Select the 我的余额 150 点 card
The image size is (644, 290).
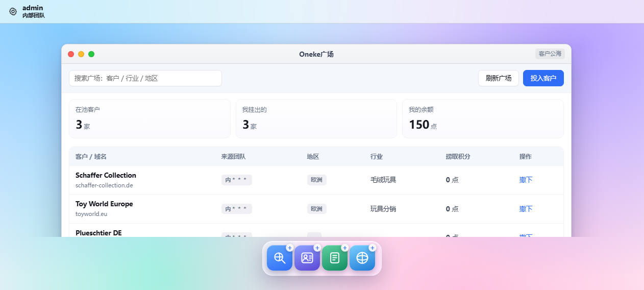tap(483, 118)
